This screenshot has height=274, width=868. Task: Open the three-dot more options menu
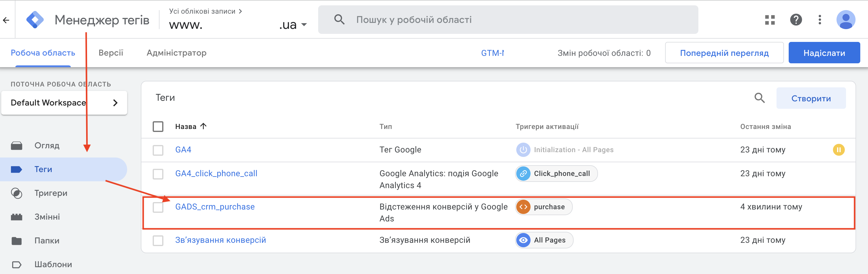coord(820,20)
